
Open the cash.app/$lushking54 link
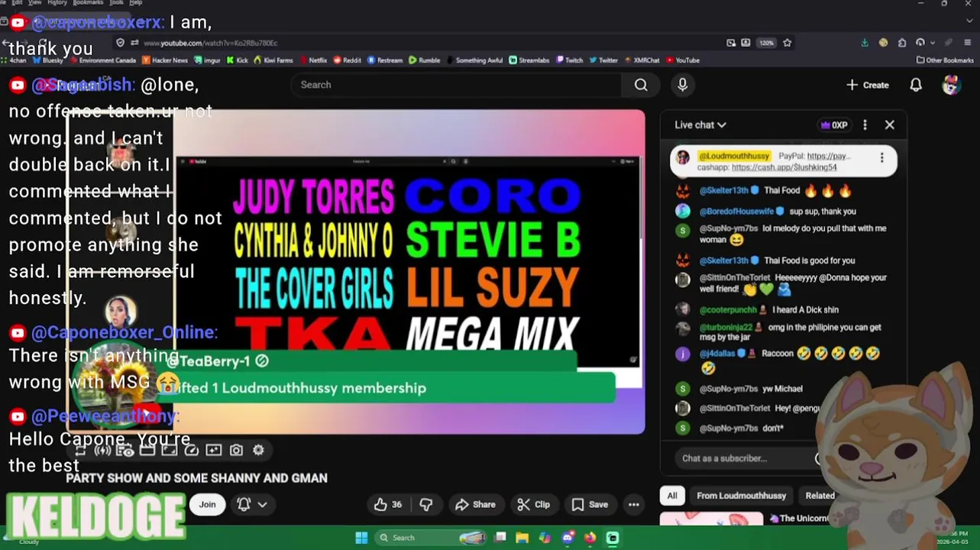click(784, 167)
